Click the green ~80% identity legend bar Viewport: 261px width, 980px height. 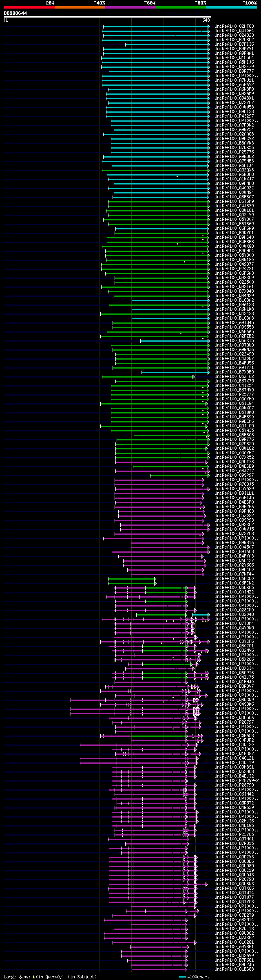pos(181,7)
